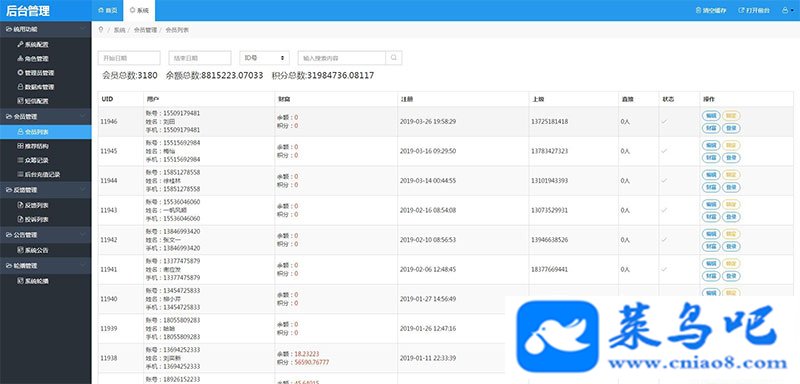Collapse the 轮播管理 sidebar group
800x384 pixels.
pyautogui.click(x=45, y=266)
